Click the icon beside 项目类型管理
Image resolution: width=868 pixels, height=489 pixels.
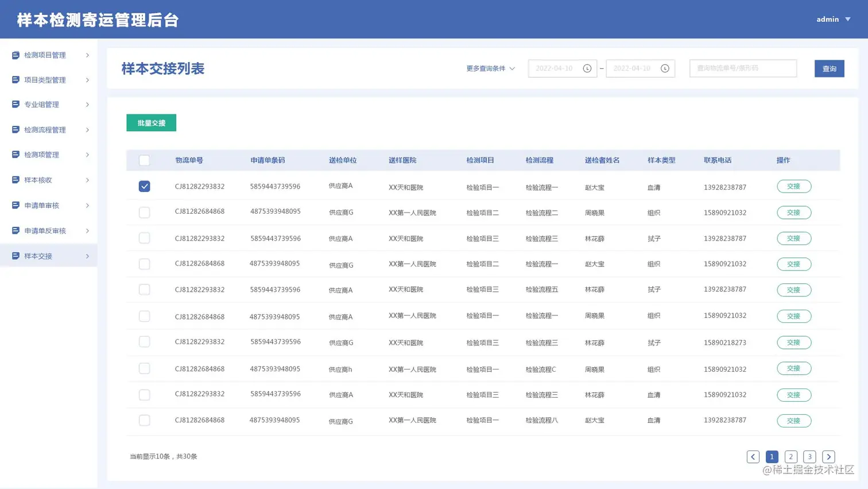[x=15, y=80]
